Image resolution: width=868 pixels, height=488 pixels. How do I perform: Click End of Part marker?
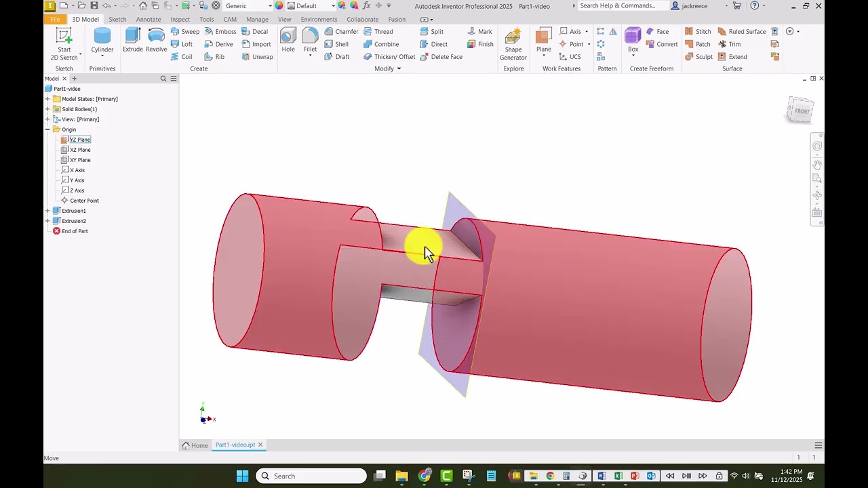point(75,231)
